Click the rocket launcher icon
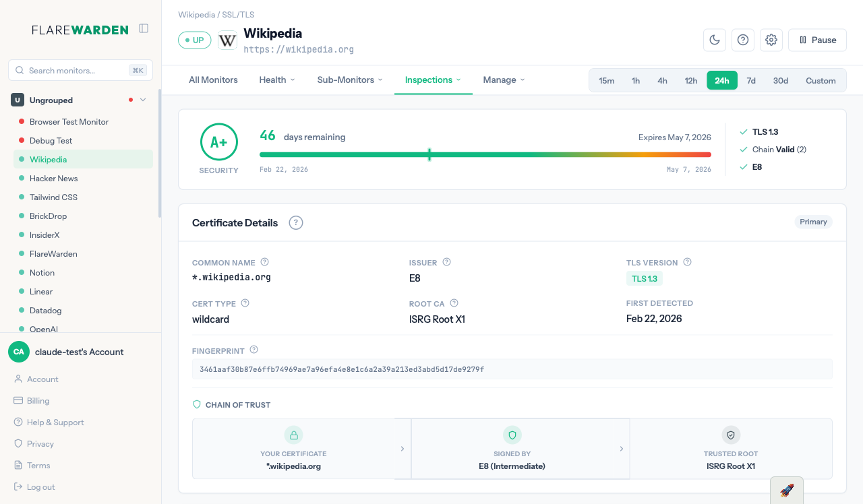This screenshot has height=504, width=863. (786, 491)
